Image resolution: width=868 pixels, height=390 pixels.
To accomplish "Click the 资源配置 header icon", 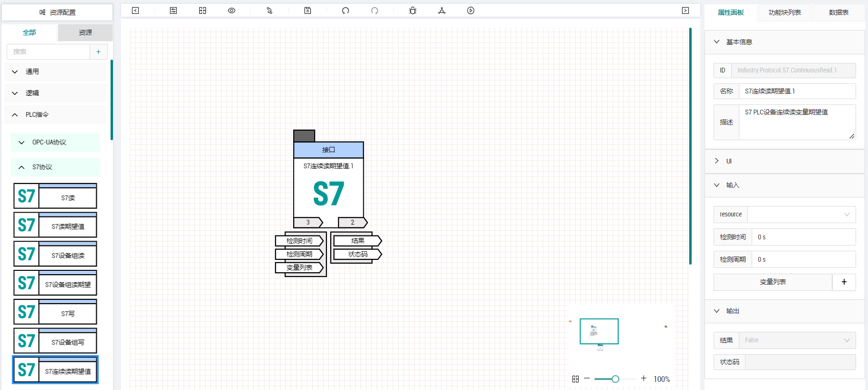I will 42,12.
